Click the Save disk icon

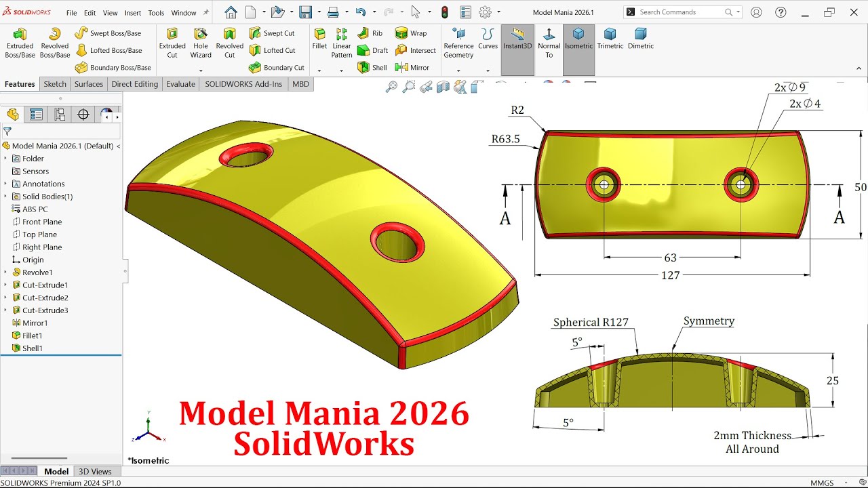[305, 12]
